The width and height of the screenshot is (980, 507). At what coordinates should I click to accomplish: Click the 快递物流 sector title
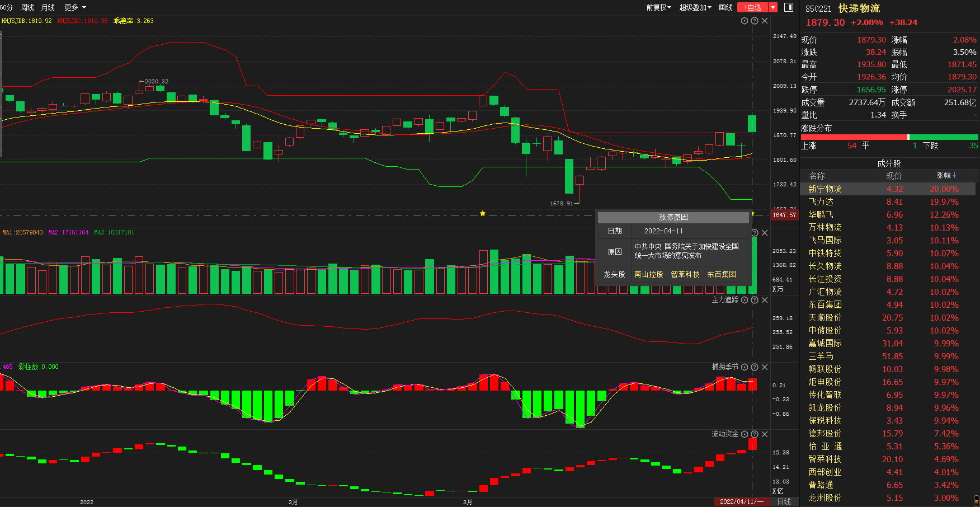point(859,8)
